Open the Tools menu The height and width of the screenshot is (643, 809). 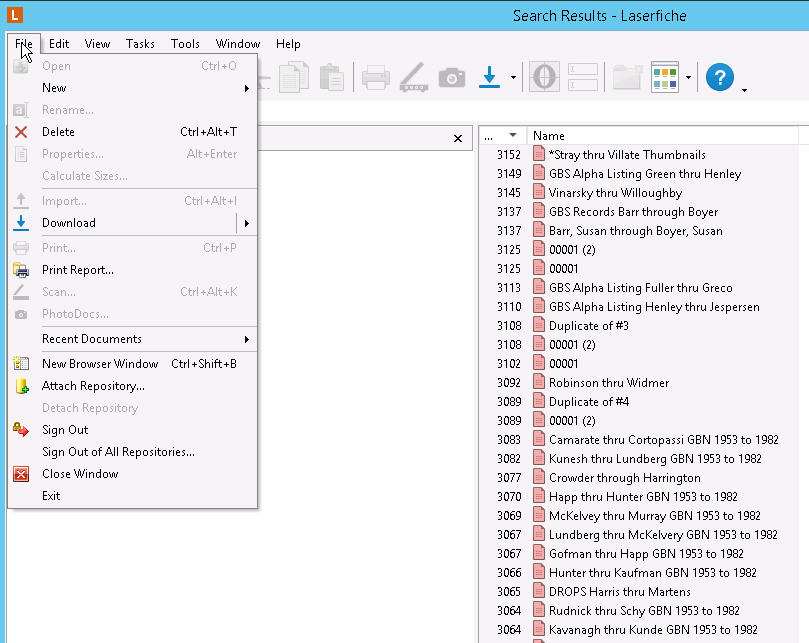185,44
